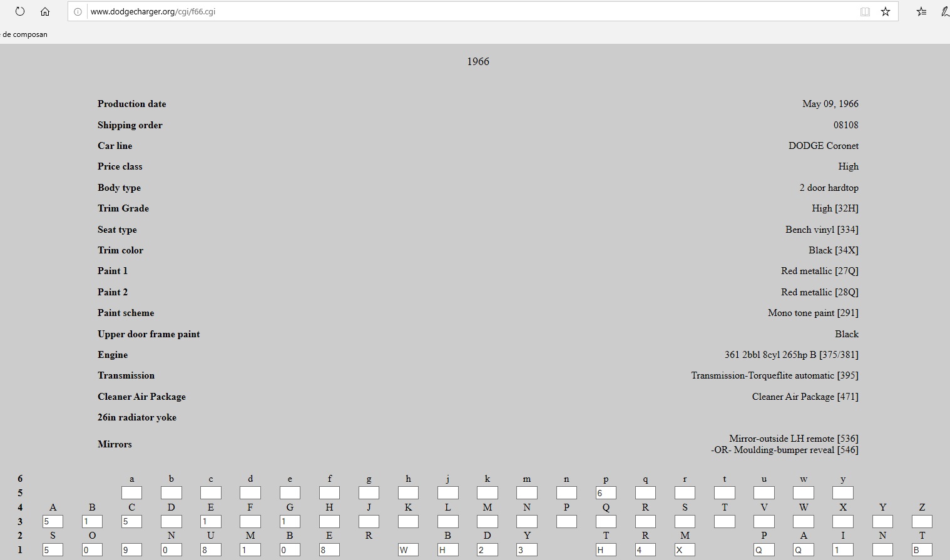Select the row 1 field containing 'W'
The width and height of the screenshot is (950, 560).
(408, 550)
